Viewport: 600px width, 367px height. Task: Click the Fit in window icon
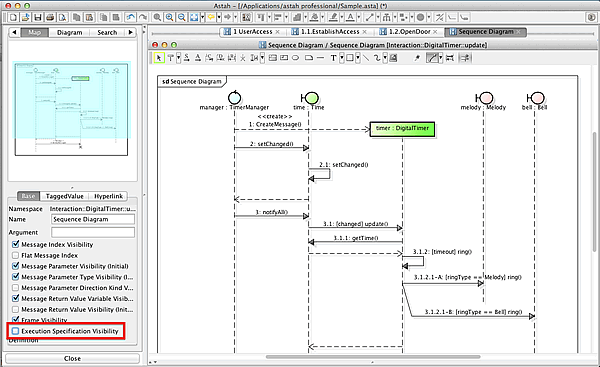[194, 17]
